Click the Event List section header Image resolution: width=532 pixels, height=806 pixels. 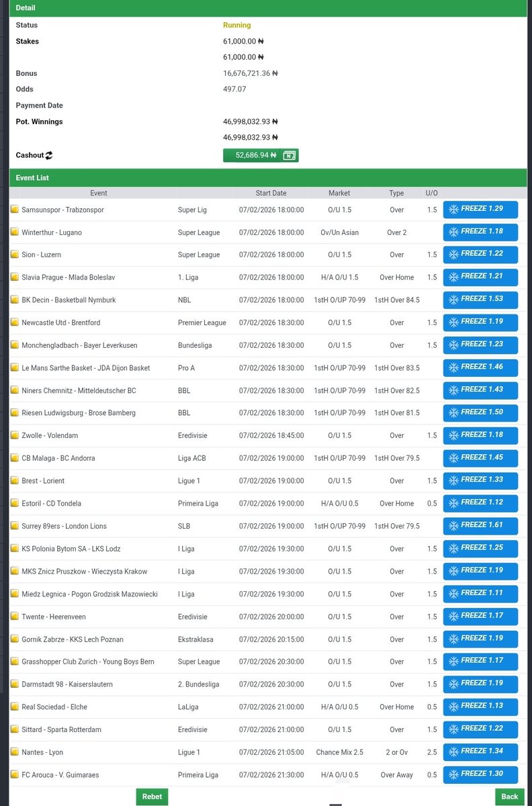coord(268,178)
